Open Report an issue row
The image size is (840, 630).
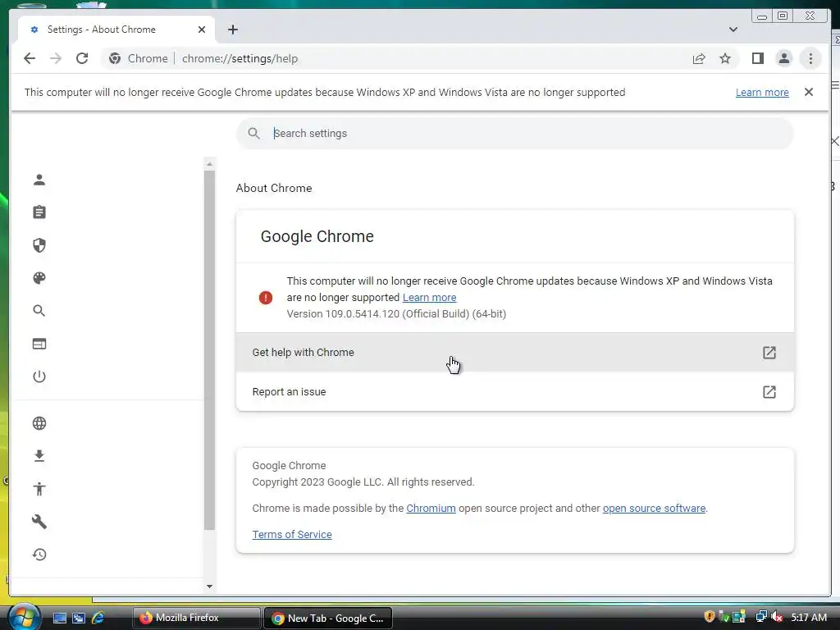click(x=514, y=391)
